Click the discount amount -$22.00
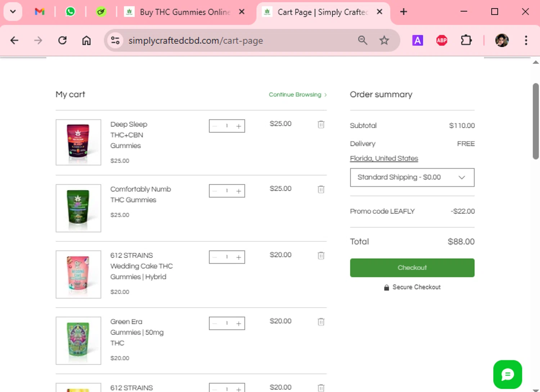Screen dimensions: 540x392 (463, 211)
